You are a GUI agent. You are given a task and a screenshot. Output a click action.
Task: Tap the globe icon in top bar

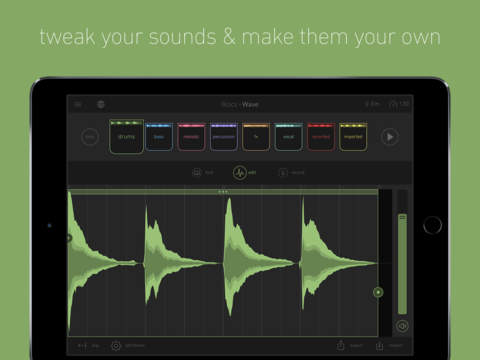[x=101, y=104]
